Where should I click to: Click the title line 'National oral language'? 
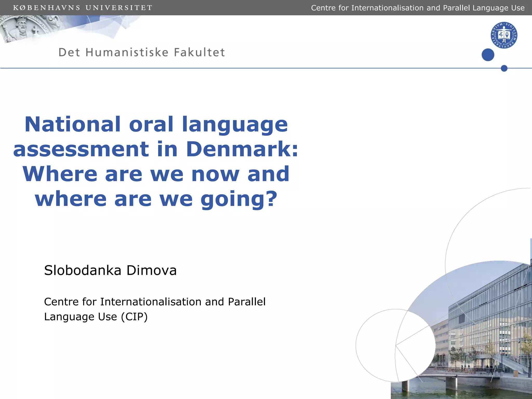156,124
